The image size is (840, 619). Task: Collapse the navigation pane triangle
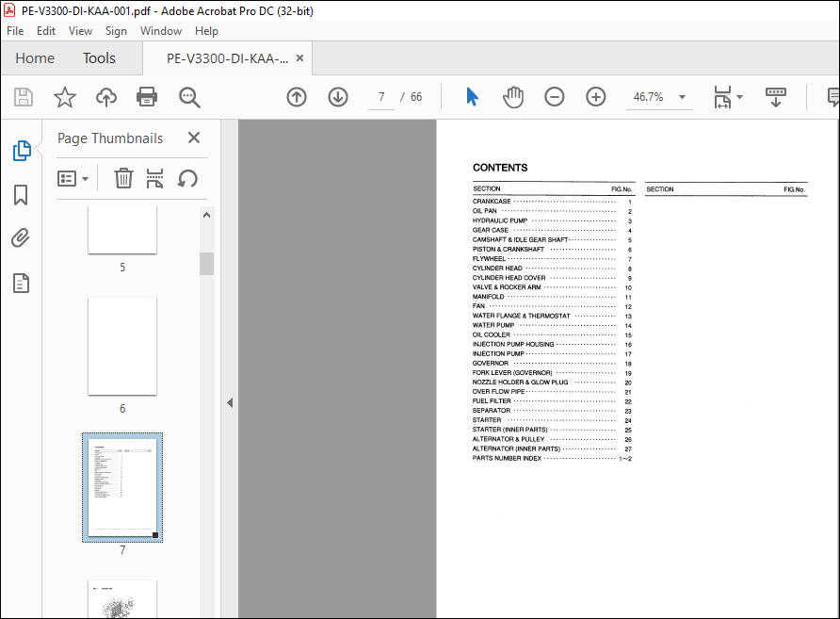pyautogui.click(x=230, y=402)
